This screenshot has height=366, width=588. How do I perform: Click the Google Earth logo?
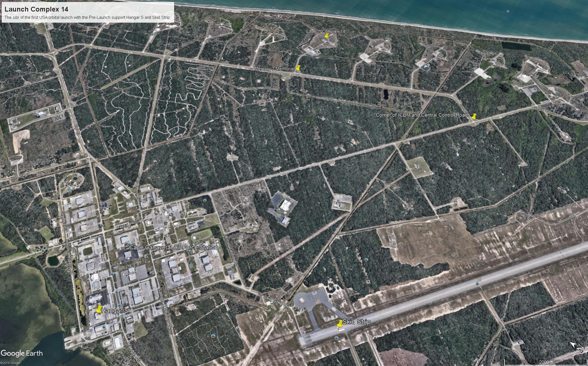(x=21, y=353)
